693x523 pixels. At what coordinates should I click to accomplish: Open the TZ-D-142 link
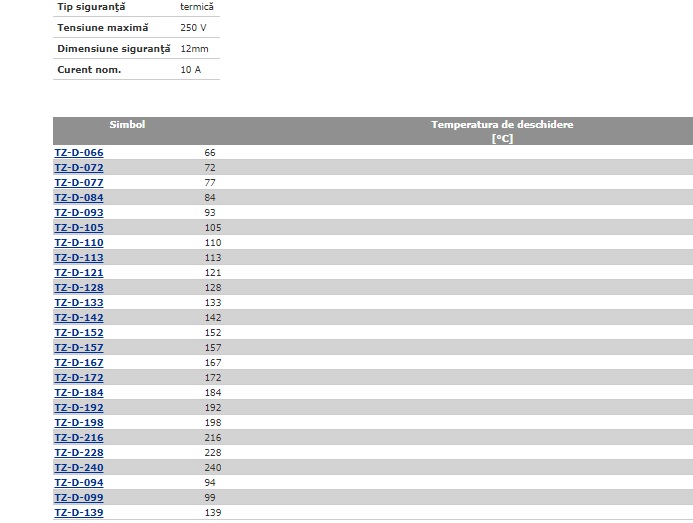coord(79,318)
